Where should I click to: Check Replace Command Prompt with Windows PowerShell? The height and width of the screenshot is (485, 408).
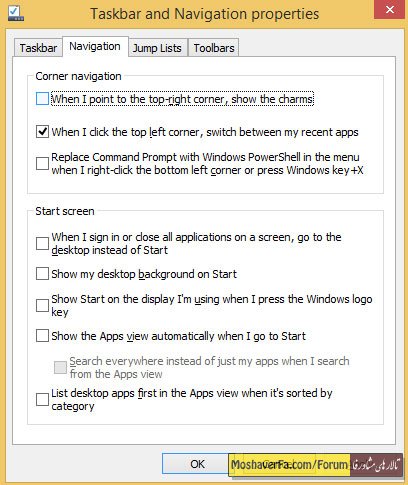click(x=42, y=163)
